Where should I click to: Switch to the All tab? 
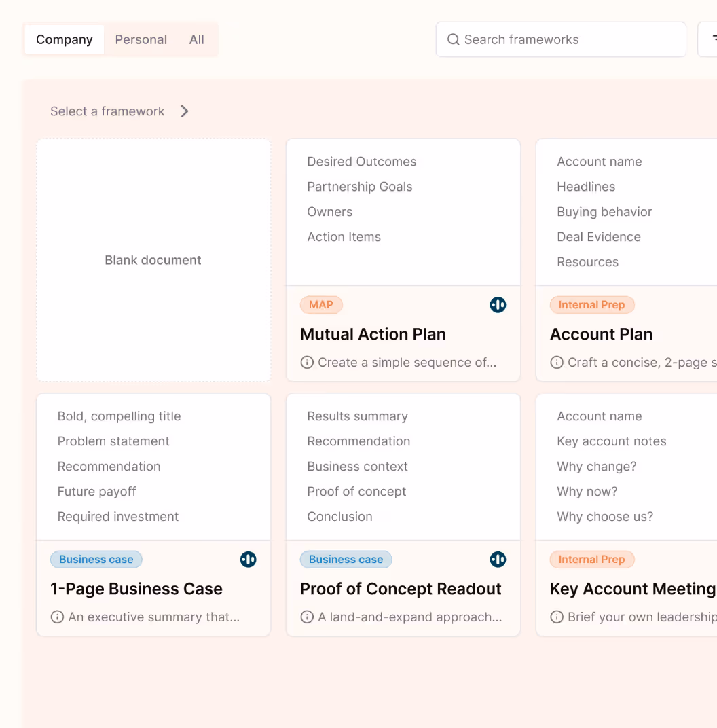196,39
